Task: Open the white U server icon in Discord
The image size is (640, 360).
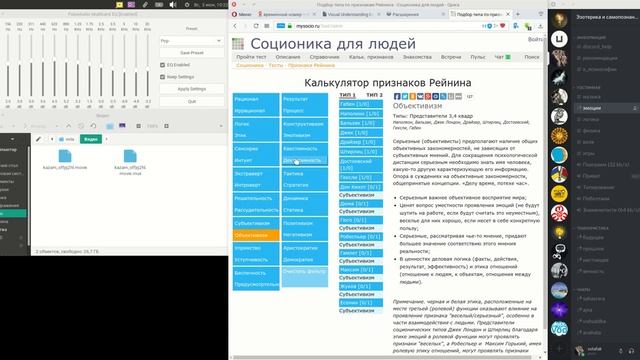Action: click(559, 39)
